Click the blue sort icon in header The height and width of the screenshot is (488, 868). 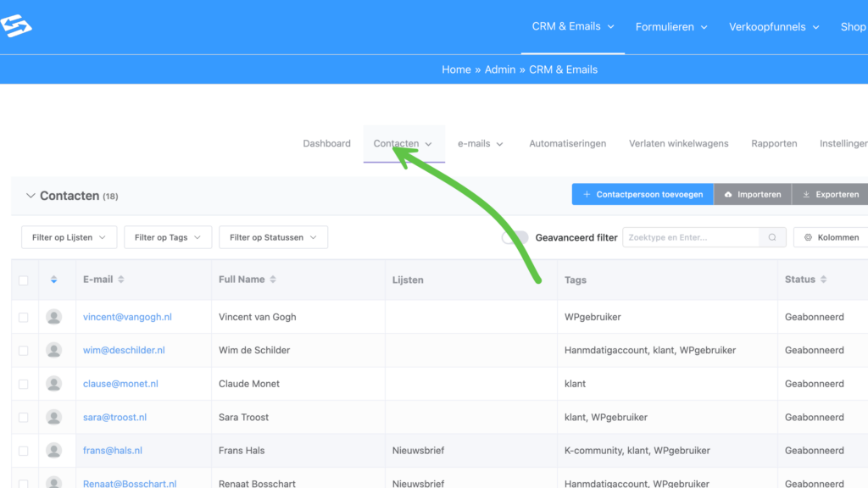tap(54, 280)
